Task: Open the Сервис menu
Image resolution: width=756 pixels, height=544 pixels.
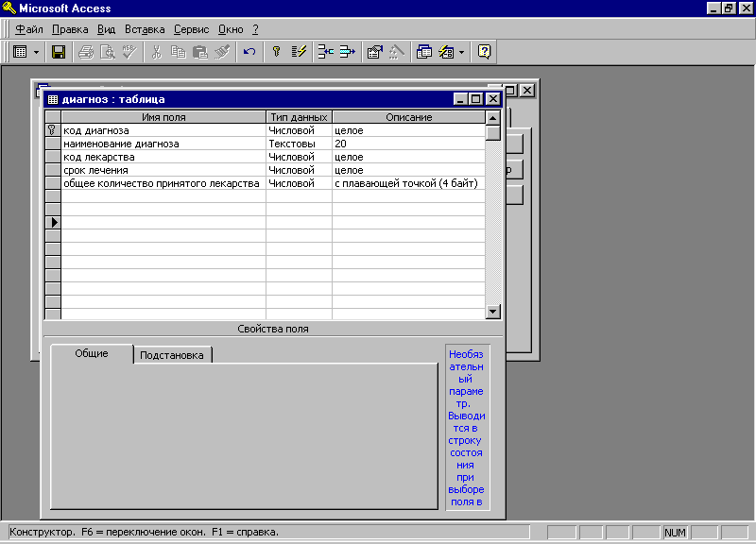Action: (x=192, y=29)
